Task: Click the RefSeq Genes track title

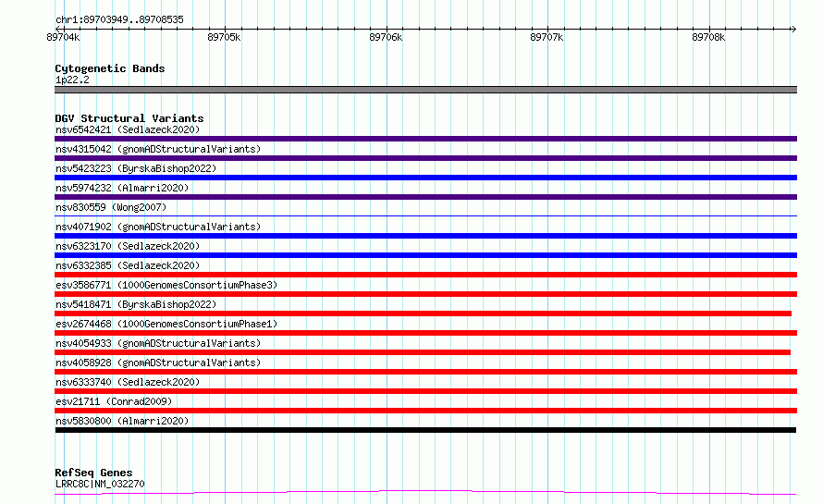Action: (93, 473)
